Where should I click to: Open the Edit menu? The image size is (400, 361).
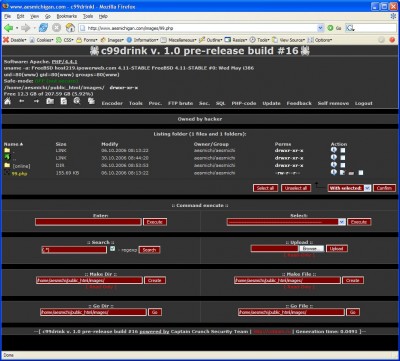[20, 16]
